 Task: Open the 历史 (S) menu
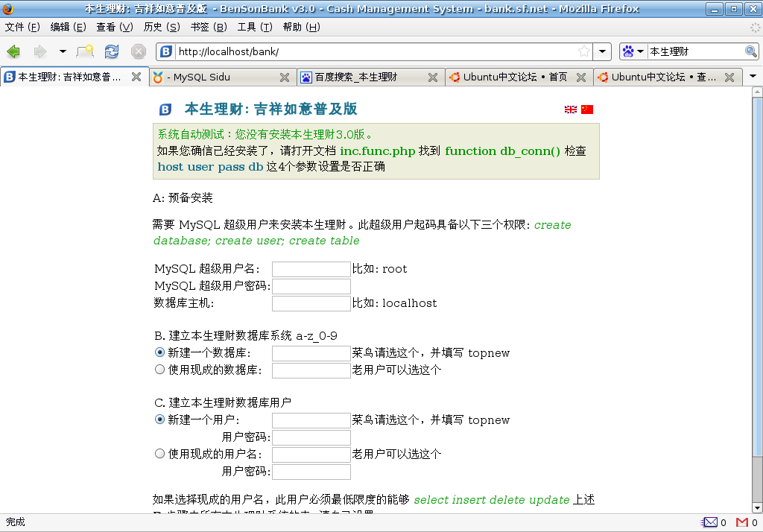tap(162, 28)
